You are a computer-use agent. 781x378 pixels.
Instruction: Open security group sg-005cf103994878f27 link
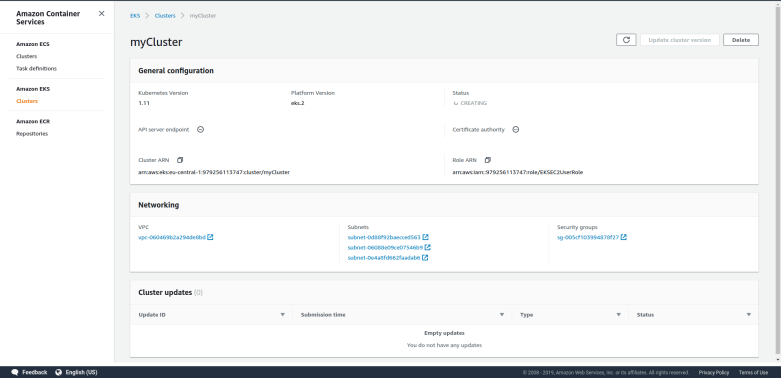[x=588, y=237]
